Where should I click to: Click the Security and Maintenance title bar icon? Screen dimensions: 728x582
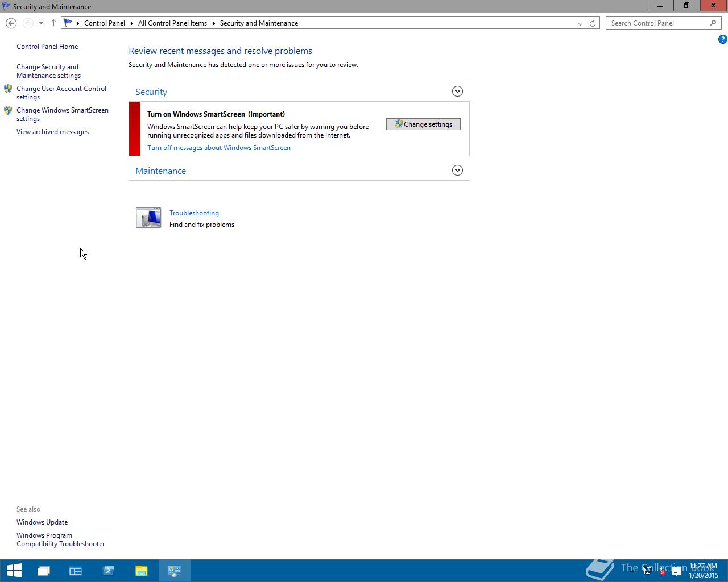(6, 6)
